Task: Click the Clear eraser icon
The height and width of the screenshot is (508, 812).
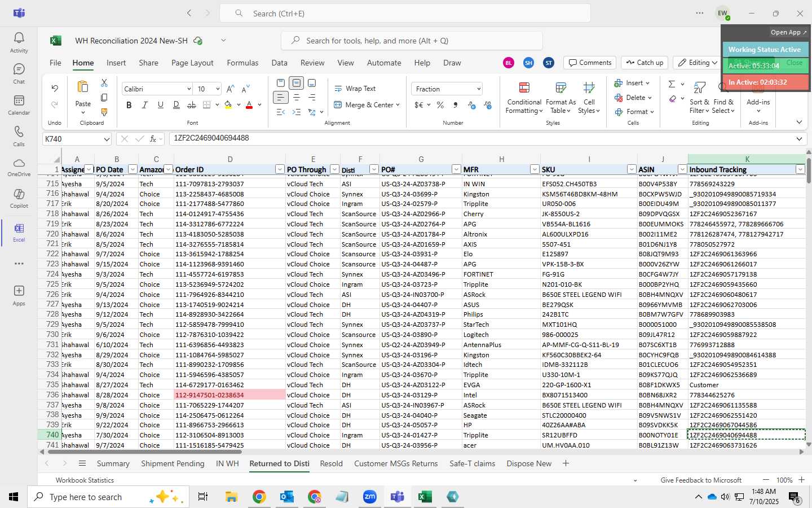Action: (x=673, y=99)
